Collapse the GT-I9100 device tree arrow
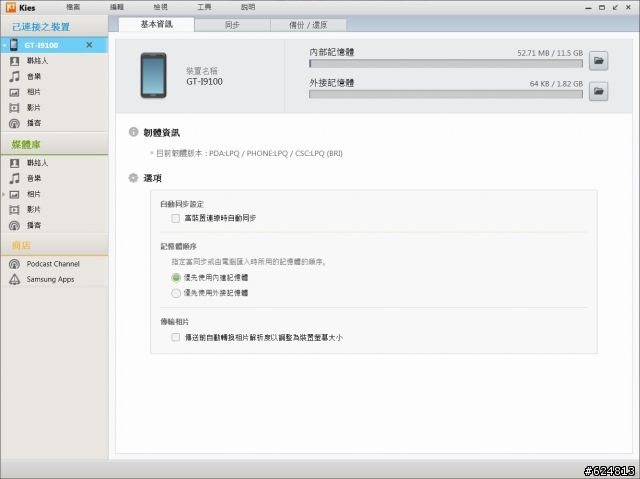This screenshot has height=479, width=640. tap(4, 45)
